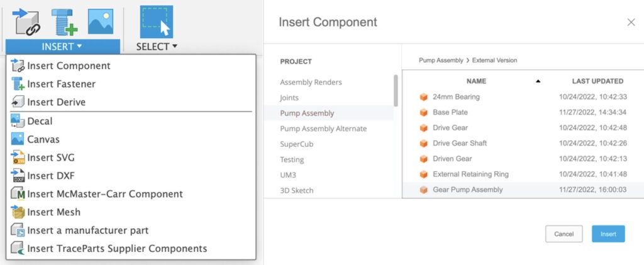Cancel the Insert Component dialog
The width and height of the screenshot is (644, 265).
point(563,234)
